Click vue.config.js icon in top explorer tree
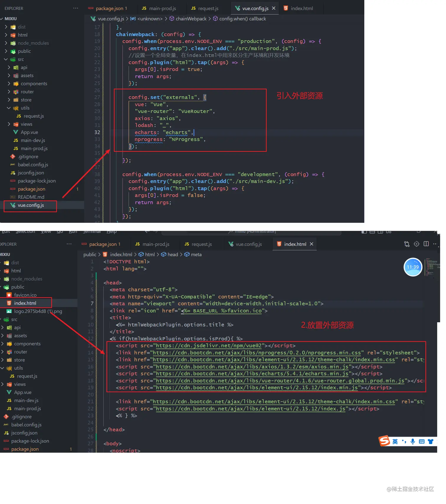Screen dimensions: 446x504 tap(13, 205)
